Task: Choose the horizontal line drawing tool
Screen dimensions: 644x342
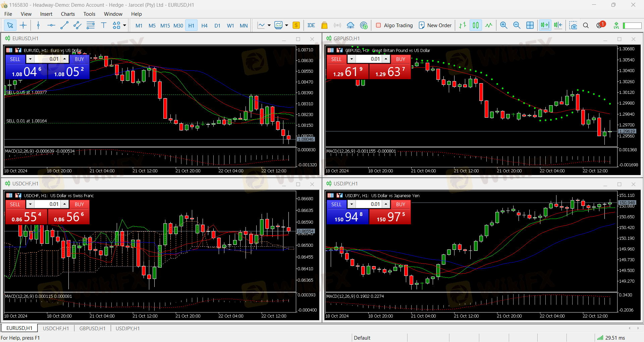Action: click(x=51, y=25)
